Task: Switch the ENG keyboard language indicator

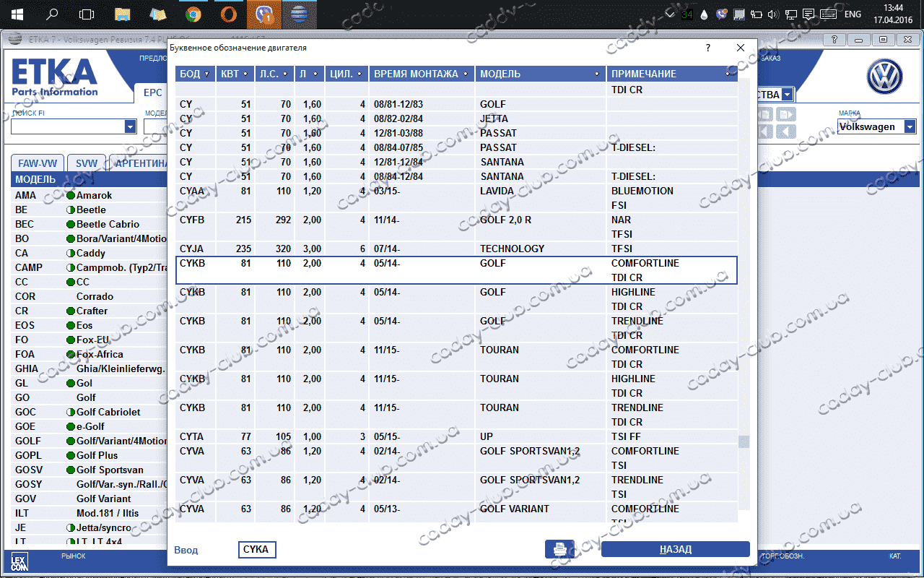Action: coord(853,14)
